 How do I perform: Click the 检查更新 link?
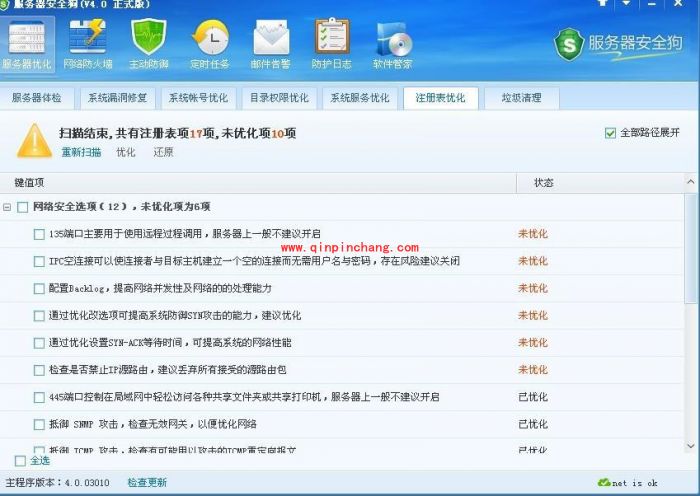pyautogui.click(x=147, y=483)
